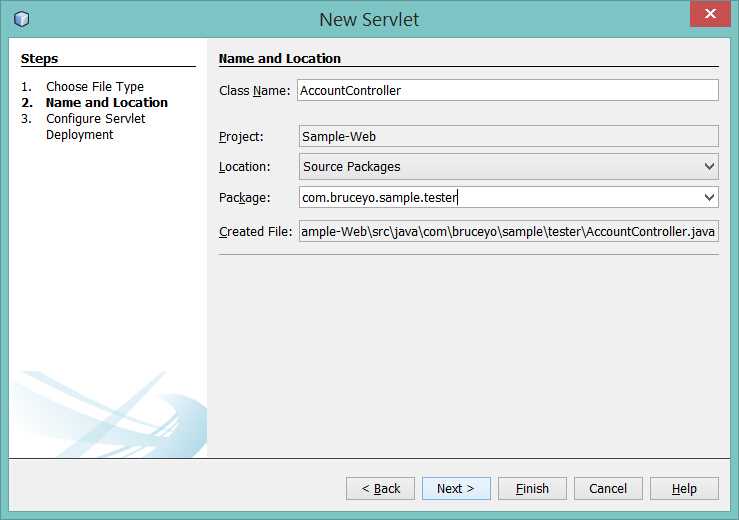Click the Created File path field
This screenshot has width=739, height=520.
(509, 231)
